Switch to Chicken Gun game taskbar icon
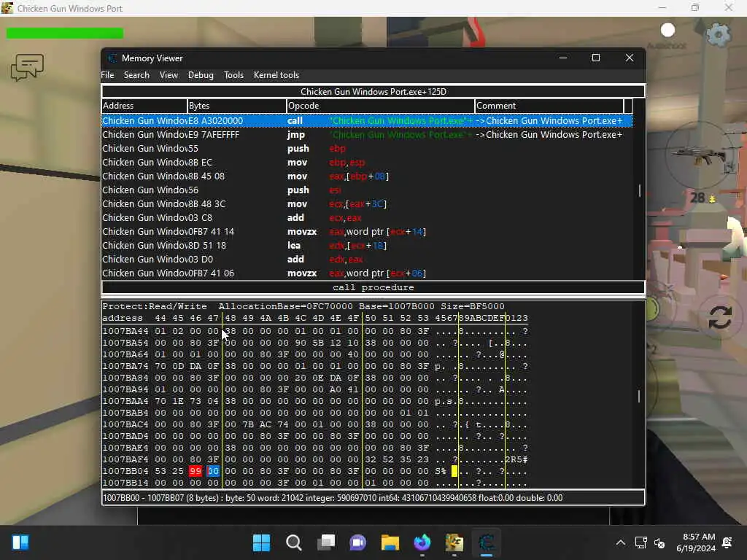This screenshot has height=560, width=747. 454,542
